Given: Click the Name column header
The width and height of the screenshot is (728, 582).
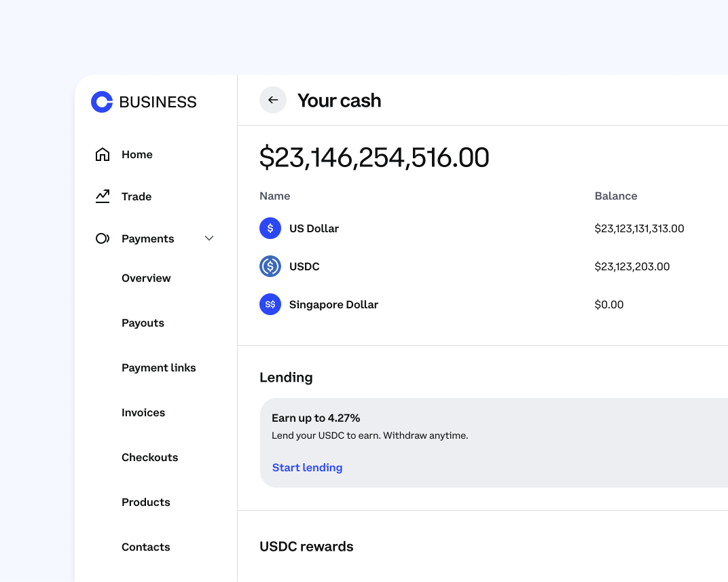Looking at the screenshot, I should pos(275,196).
